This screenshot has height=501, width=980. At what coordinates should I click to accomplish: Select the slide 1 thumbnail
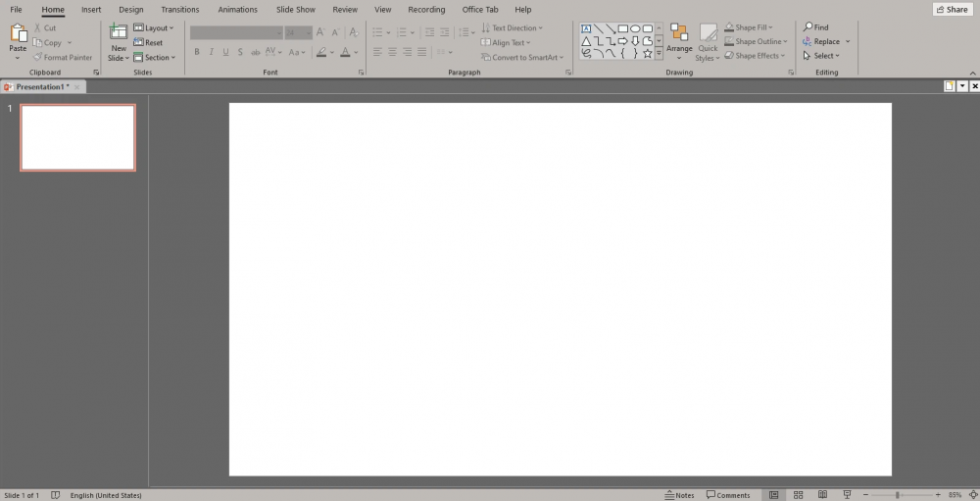point(77,137)
